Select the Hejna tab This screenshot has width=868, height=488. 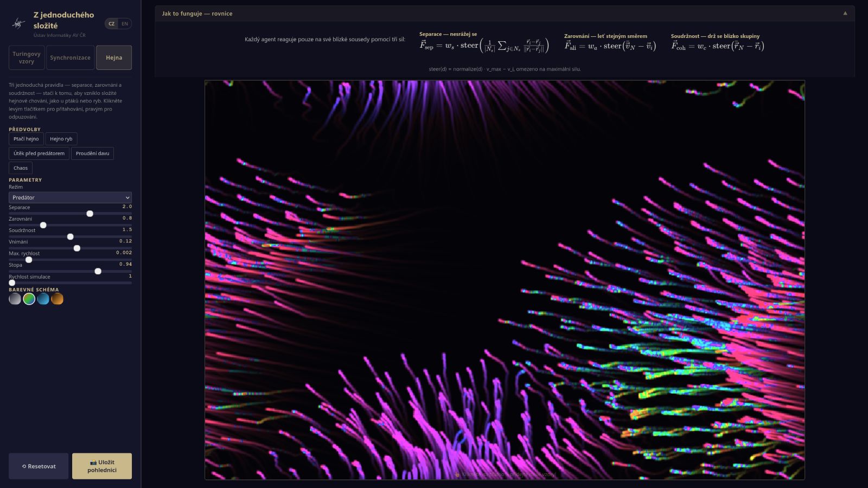[x=114, y=57]
